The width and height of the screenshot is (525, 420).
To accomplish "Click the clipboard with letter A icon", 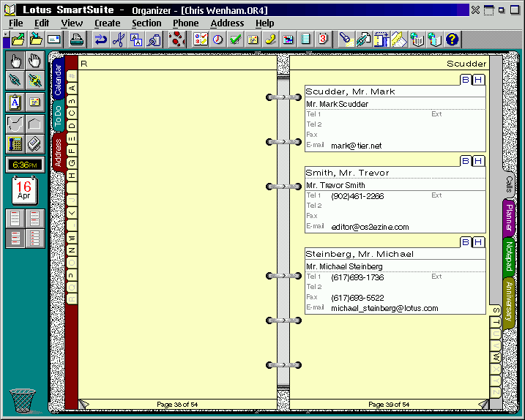I will pos(15,102).
